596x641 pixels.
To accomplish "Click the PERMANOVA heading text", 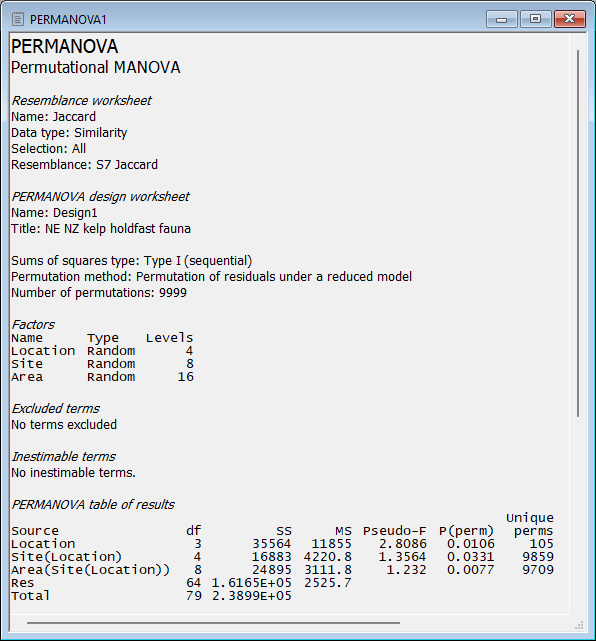I will click(65, 47).
